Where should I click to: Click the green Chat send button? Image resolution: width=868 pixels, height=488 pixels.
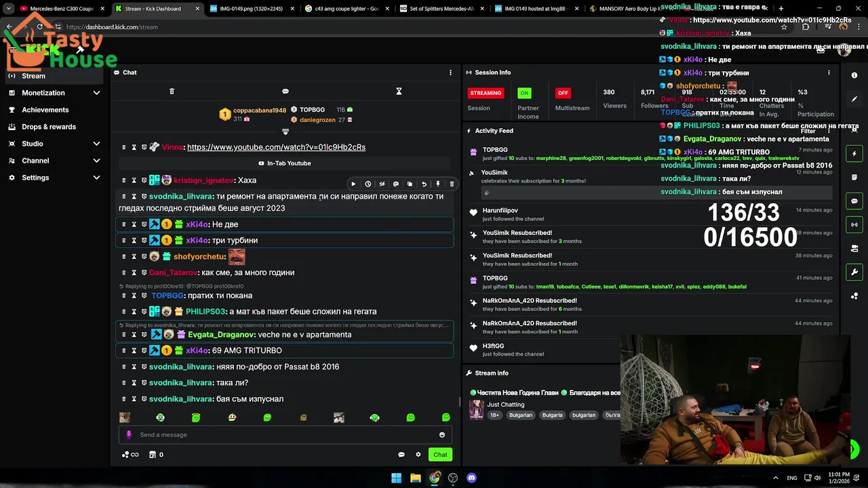point(440,455)
